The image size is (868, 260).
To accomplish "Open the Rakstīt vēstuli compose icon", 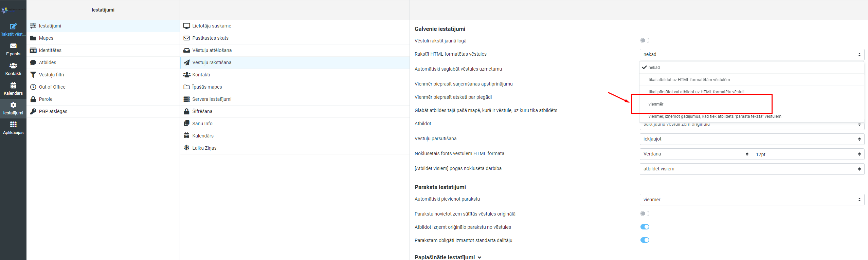I will (x=13, y=26).
